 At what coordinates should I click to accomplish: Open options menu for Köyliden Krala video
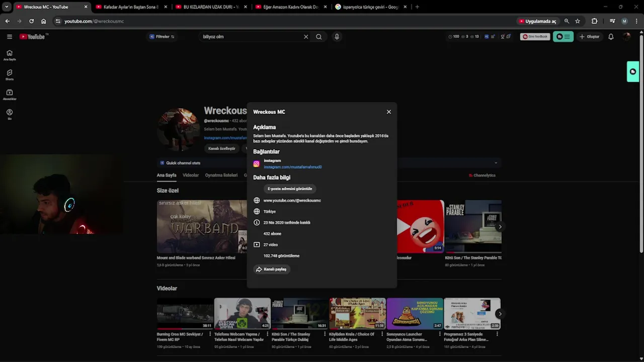click(382, 334)
